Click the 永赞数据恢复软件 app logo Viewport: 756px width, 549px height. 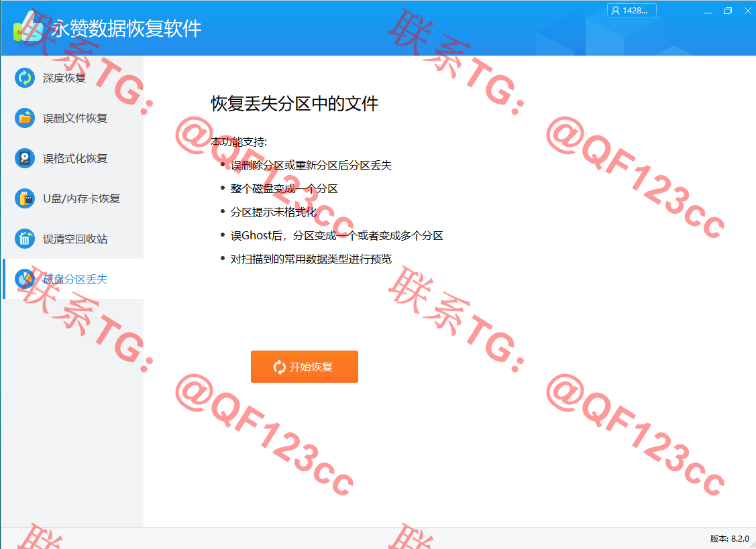pyautogui.click(x=29, y=27)
